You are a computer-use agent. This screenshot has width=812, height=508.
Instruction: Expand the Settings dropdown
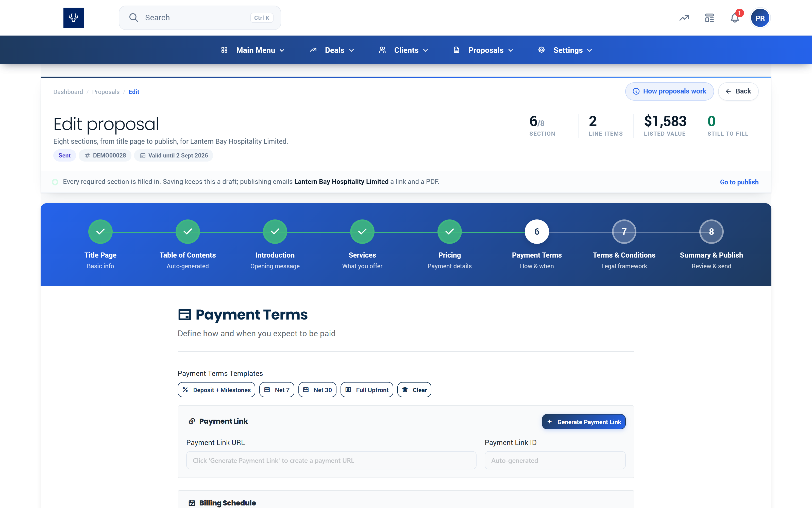click(565, 50)
